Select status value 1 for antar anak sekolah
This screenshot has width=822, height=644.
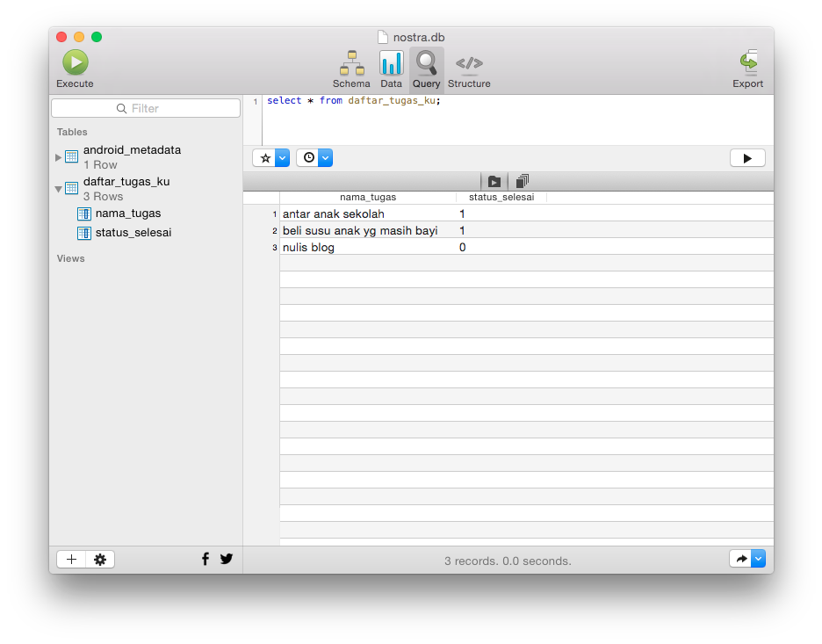point(462,214)
